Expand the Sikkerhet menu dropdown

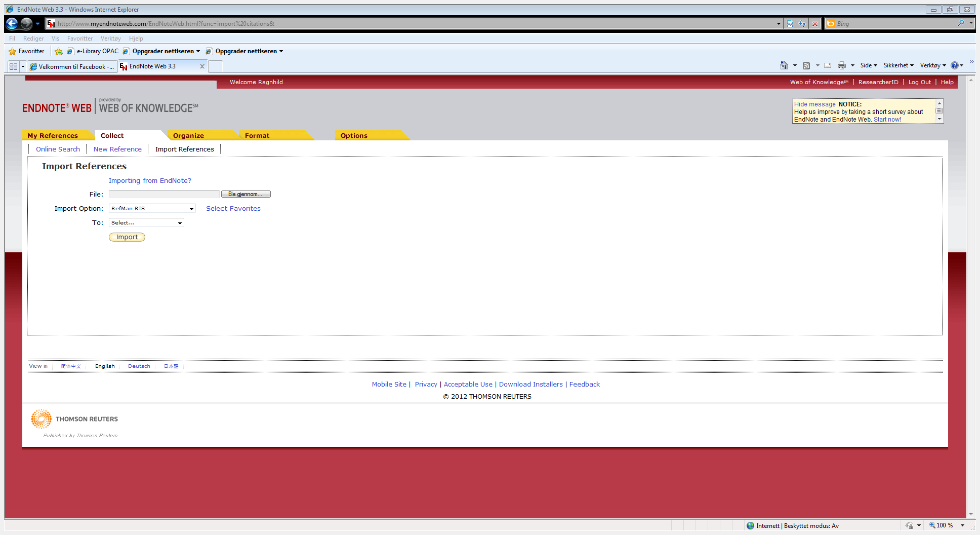[x=899, y=65]
